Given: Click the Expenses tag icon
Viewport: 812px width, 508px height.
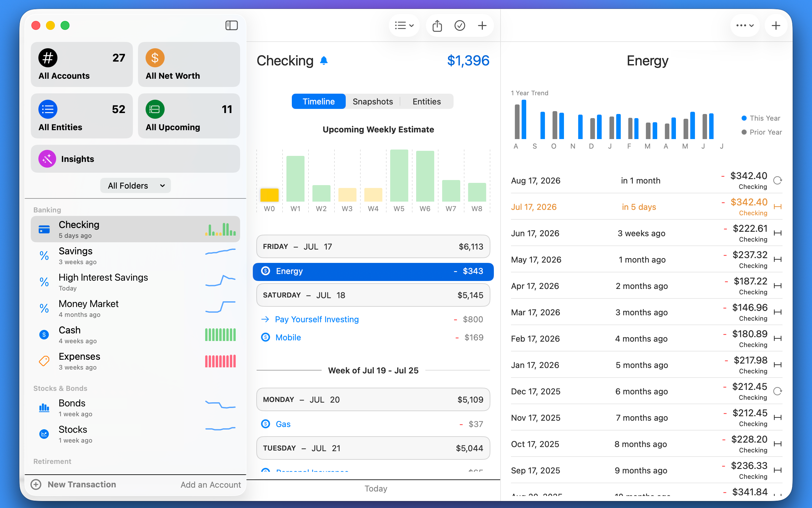Looking at the screenshot, I should pos(44,361).
